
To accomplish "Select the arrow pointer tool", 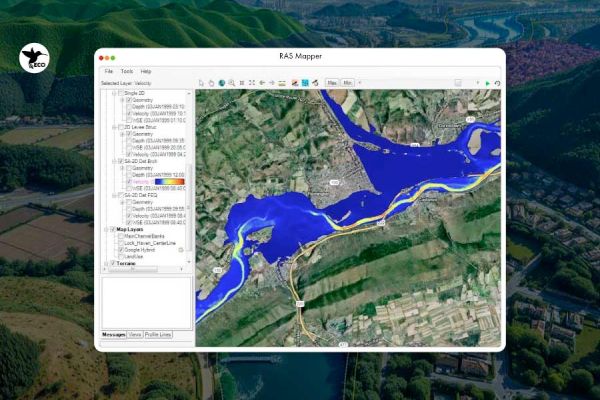I will tap(201, 82).
